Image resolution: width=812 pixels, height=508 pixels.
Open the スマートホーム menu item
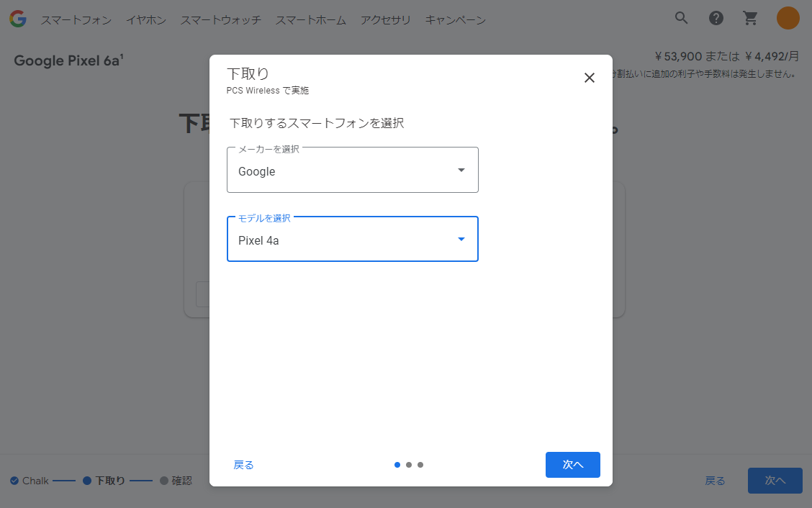pos(311,20)
